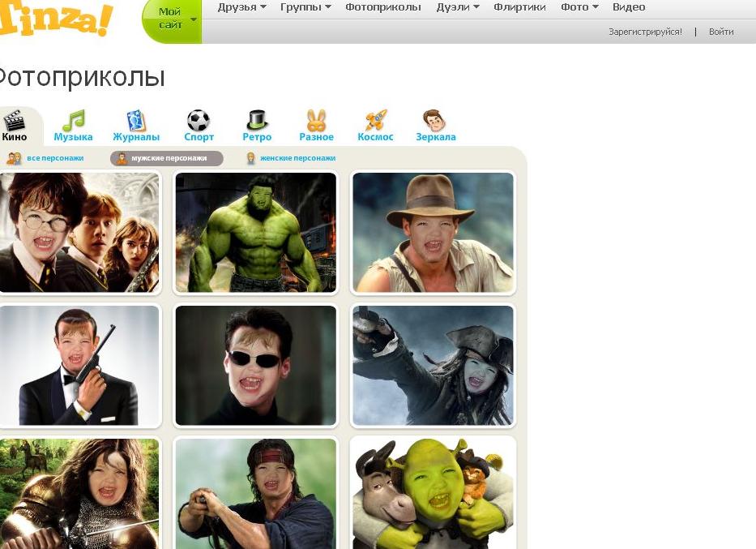Switch to the Космос tab
This screenshot has width=756, height=549.
click(x=376, y=136)
